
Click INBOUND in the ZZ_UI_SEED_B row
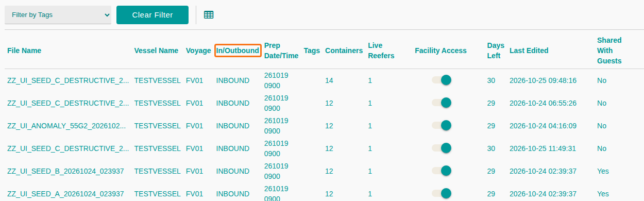coord(233,171)
